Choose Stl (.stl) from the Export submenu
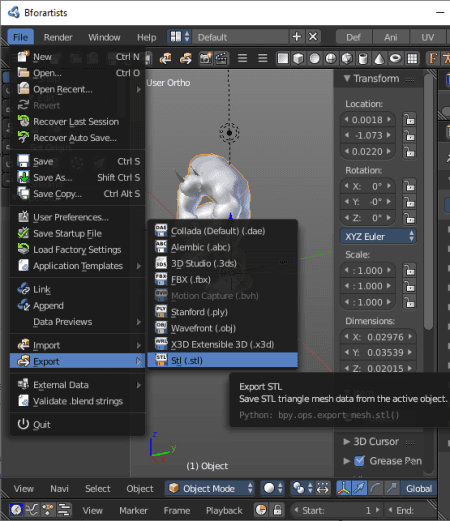 pyautogui.click(x=222, y=360)
